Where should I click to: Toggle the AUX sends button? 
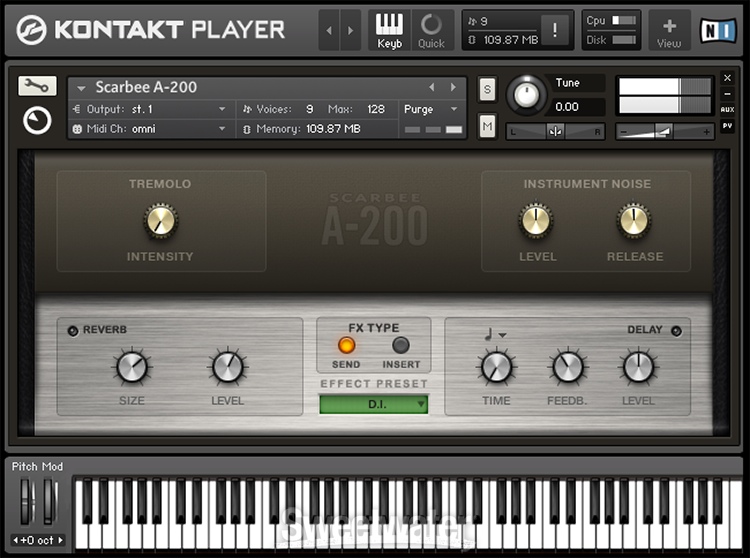click(727, 109)
